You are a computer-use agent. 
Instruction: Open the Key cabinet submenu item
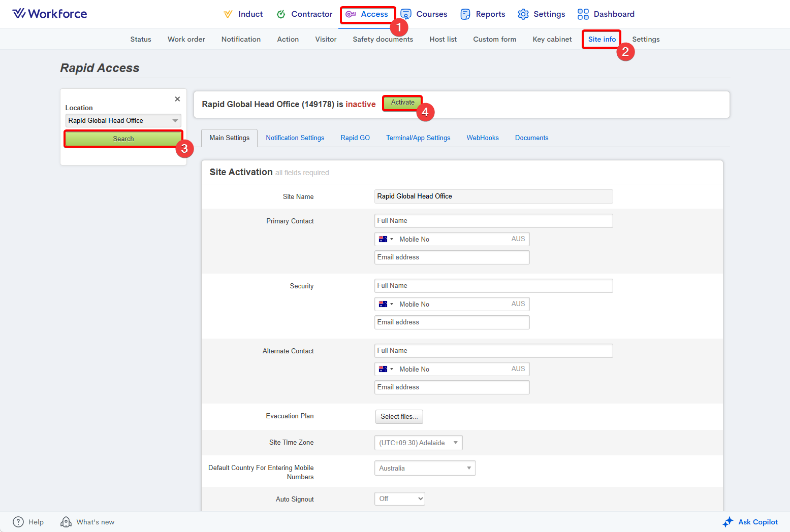pyautogui.click(x=552, y=39)
